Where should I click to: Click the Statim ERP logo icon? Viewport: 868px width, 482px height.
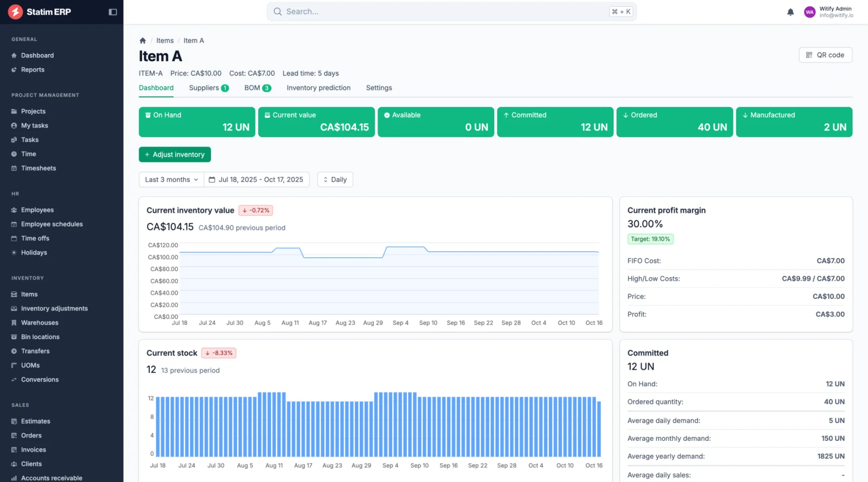(15, 12)
